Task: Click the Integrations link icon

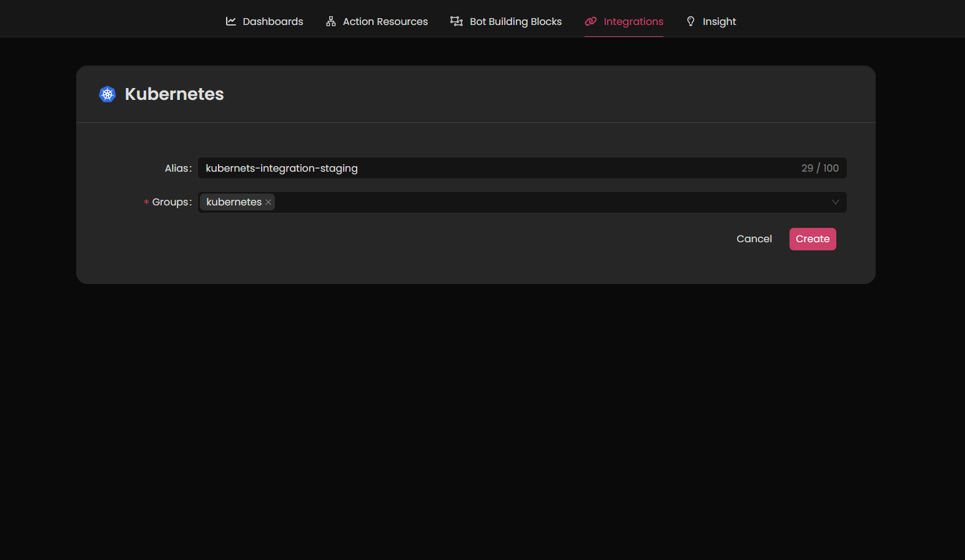Action: pos(591,21)
